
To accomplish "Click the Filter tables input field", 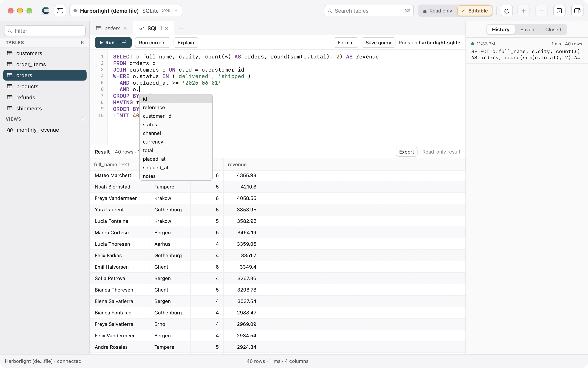I will pos(45,31).
